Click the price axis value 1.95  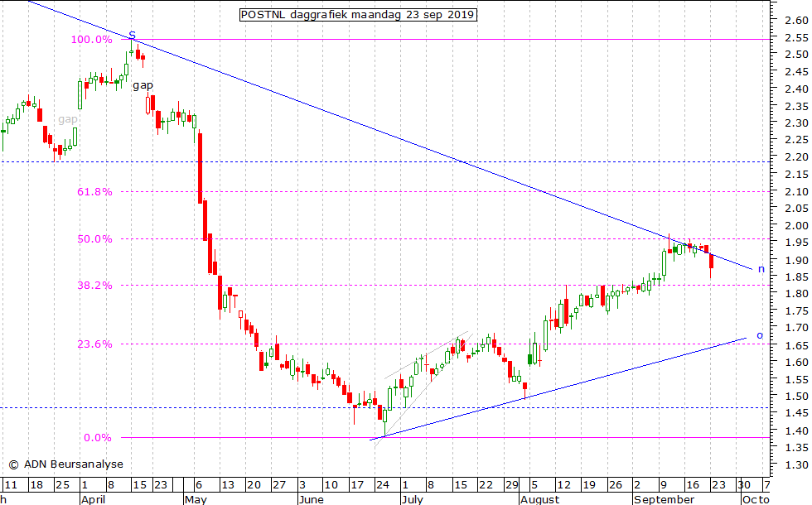[796, 243]
